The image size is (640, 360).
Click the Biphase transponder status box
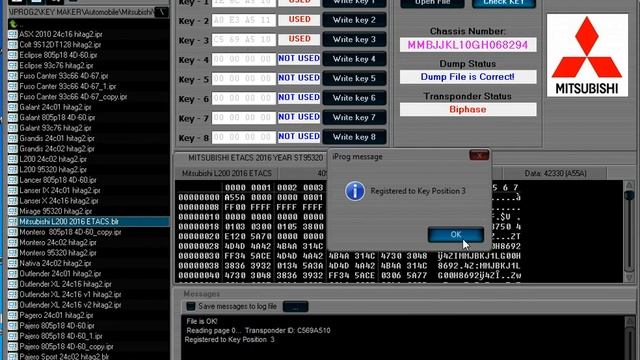(x=468, y=109)
